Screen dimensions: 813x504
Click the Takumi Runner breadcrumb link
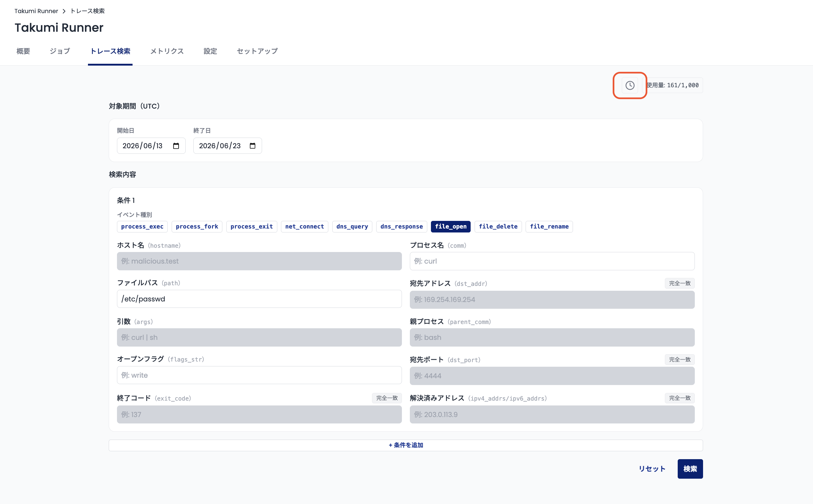[x=36, y=11]
